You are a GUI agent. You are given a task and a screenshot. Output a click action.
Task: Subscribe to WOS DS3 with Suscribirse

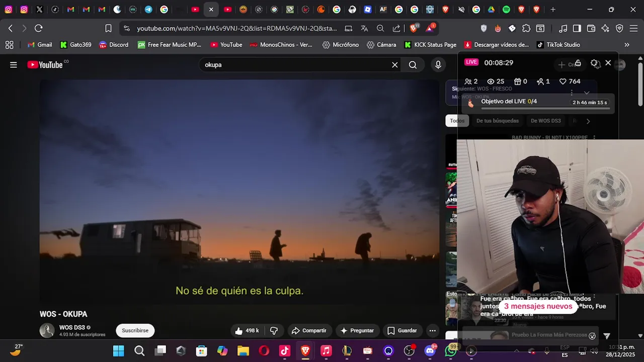[x=135, y=330]
